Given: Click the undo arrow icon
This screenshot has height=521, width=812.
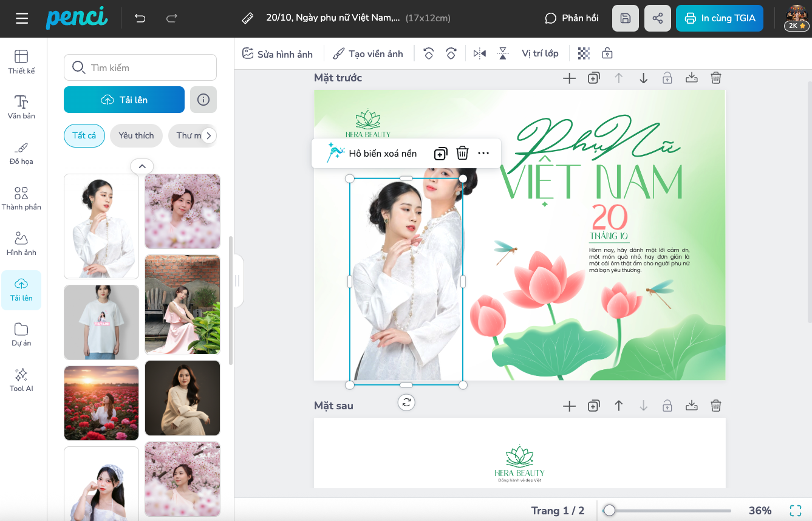Looking at the screenshot, I should pos(140,18).
